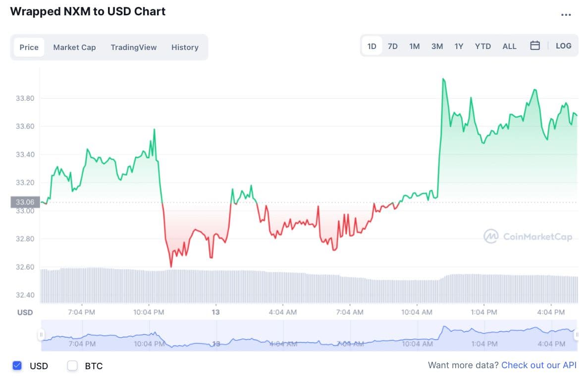Click the 'Check out our API' link
This screenshot has width=588, height=391.
tap(539, 365)
